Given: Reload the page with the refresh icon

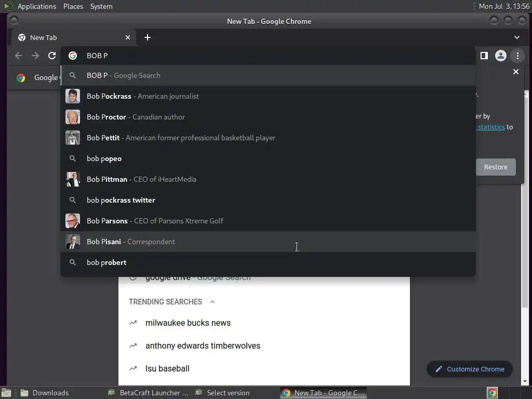Looking at the screenshot, I should coord(51,56).
